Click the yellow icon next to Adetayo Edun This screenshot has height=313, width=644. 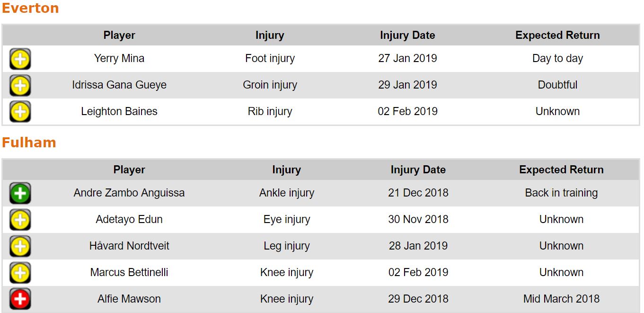pos(20,220)
